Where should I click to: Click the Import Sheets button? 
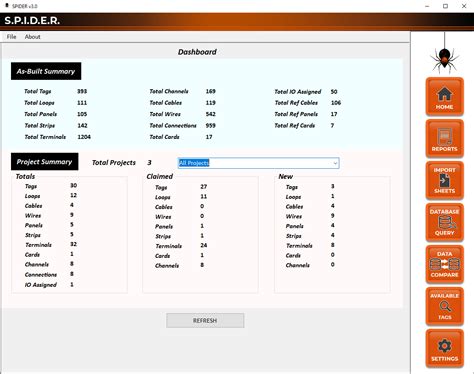[444, 181]
